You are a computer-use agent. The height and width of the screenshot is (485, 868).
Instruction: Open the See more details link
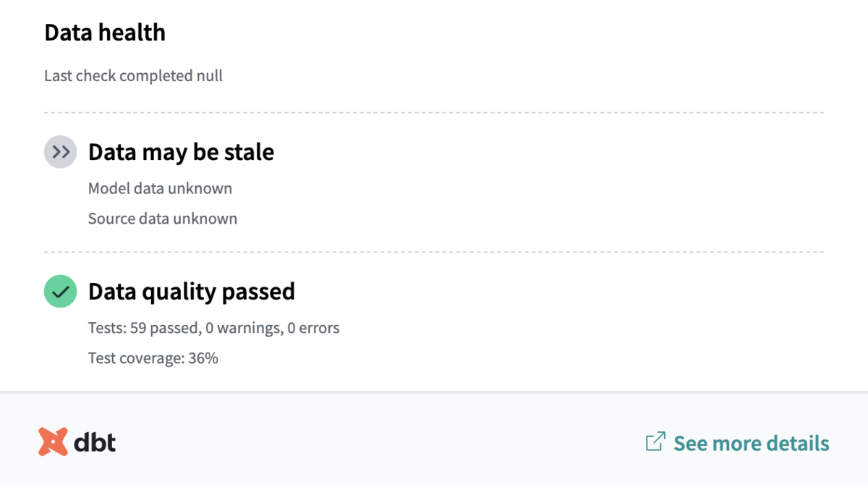pos(751,443)
